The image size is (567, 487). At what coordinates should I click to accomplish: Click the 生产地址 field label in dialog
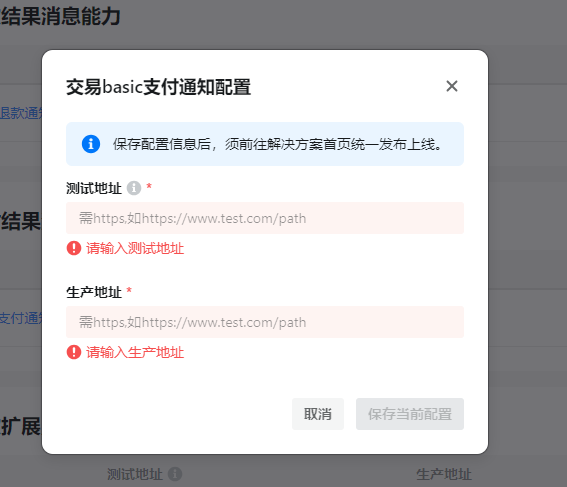point(94,292)
